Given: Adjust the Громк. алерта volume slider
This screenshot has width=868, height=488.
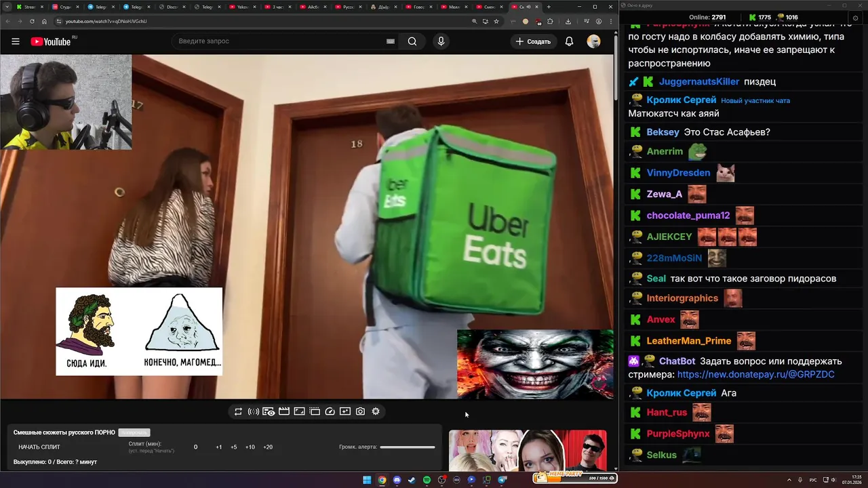Looking at the screenshot, I should click(x=408, y=447).
